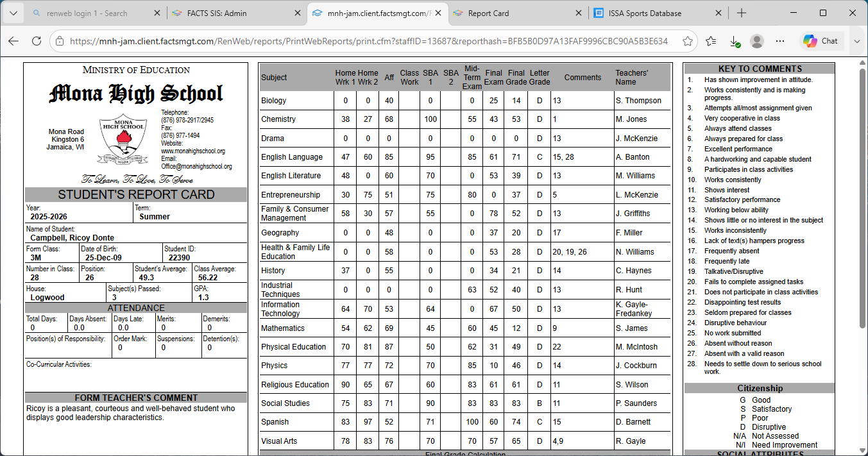This screenshot has height=456, width=868.
Task: Open the browser profile avatar
Action: pyautogui.click(x=757, y=41)
